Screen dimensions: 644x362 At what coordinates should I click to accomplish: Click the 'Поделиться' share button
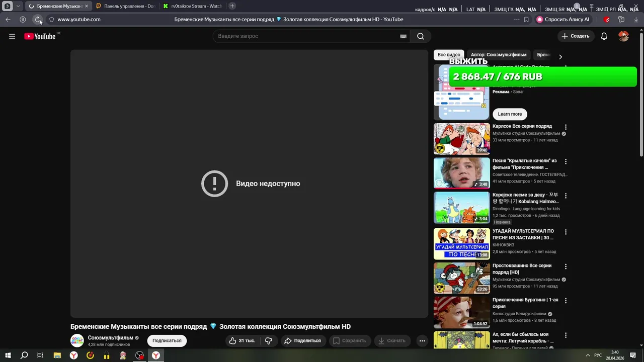point(302,341)
